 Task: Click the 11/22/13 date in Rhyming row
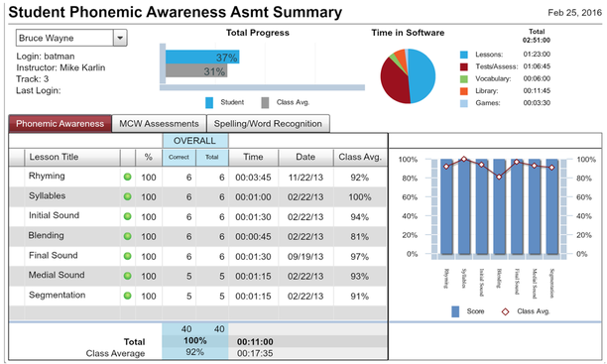click(x=305, y=178)
